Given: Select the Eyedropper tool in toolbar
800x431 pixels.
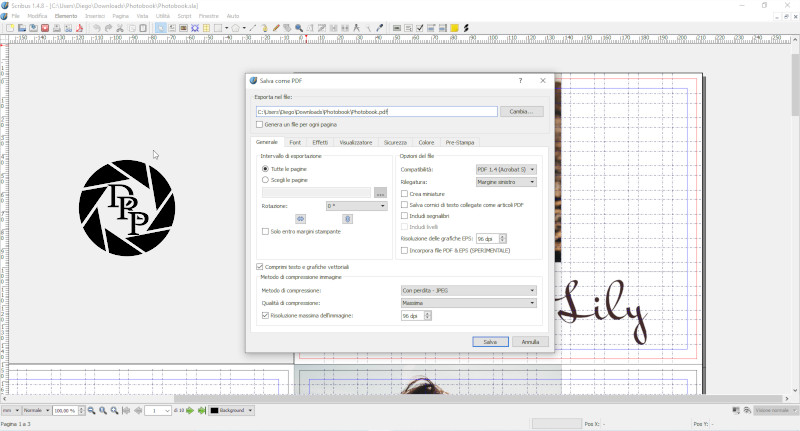Looking at the screenshot, I should point(380,28).
